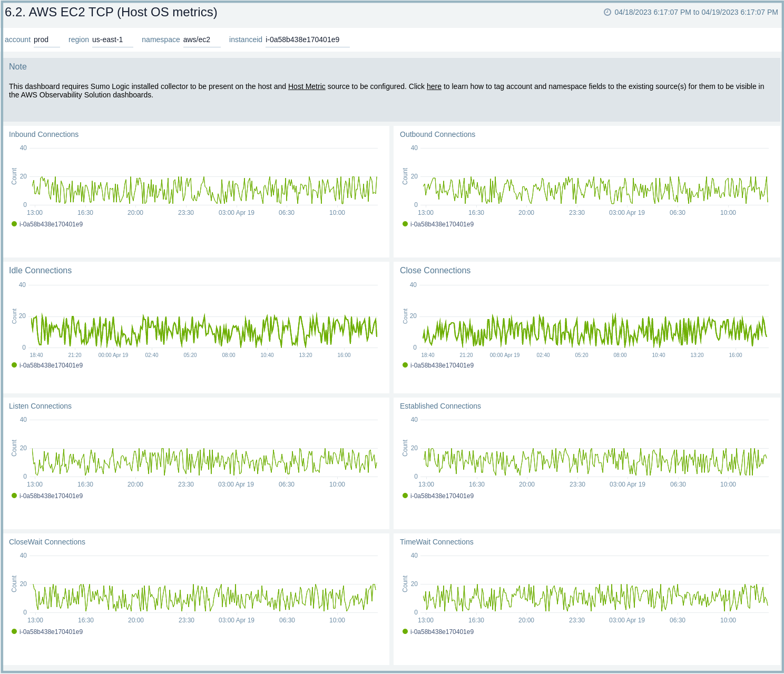Click the green legend dot in CloseWait Connections
Screen dimensions: 784x674
pos(14,631)
